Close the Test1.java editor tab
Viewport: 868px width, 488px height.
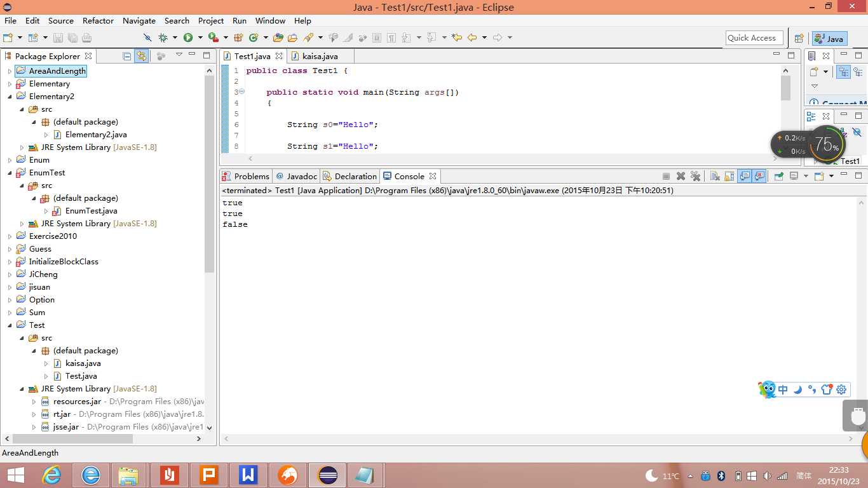[279, 56]
